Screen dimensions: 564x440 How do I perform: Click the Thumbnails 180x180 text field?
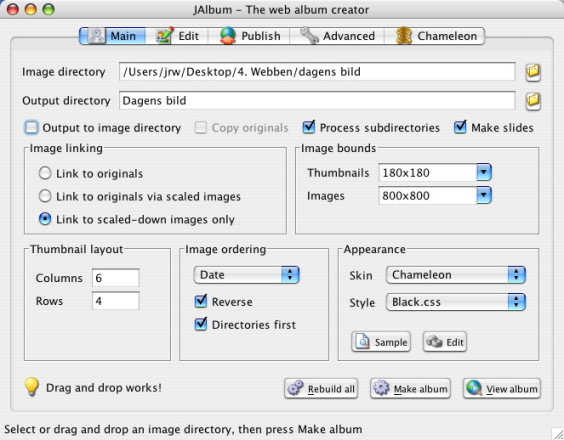click(x=428, y=173)
